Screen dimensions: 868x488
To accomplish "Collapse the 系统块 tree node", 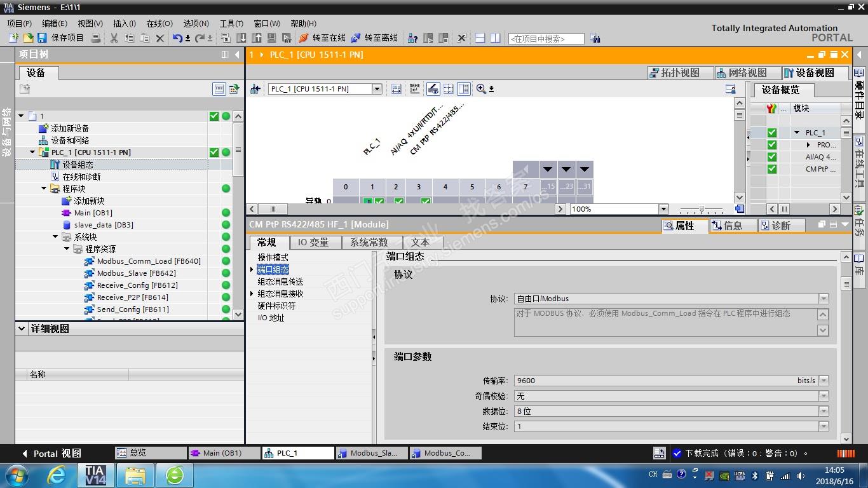I will 56,237.
